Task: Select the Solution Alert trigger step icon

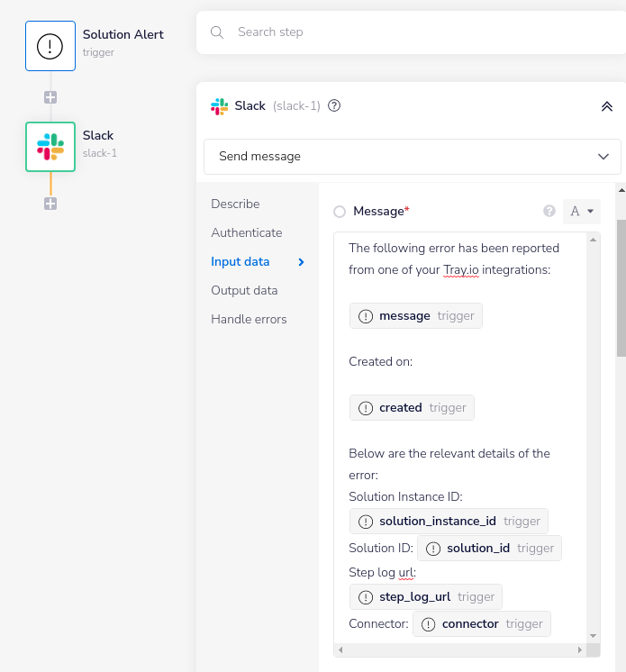Action: click(x=50, y=46)
